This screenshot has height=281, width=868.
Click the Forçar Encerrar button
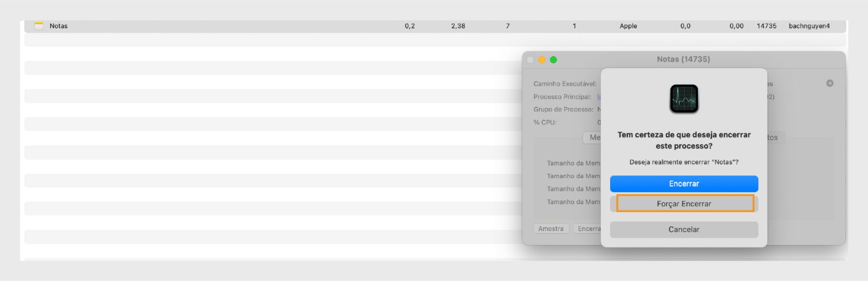(x=684, y=204)
